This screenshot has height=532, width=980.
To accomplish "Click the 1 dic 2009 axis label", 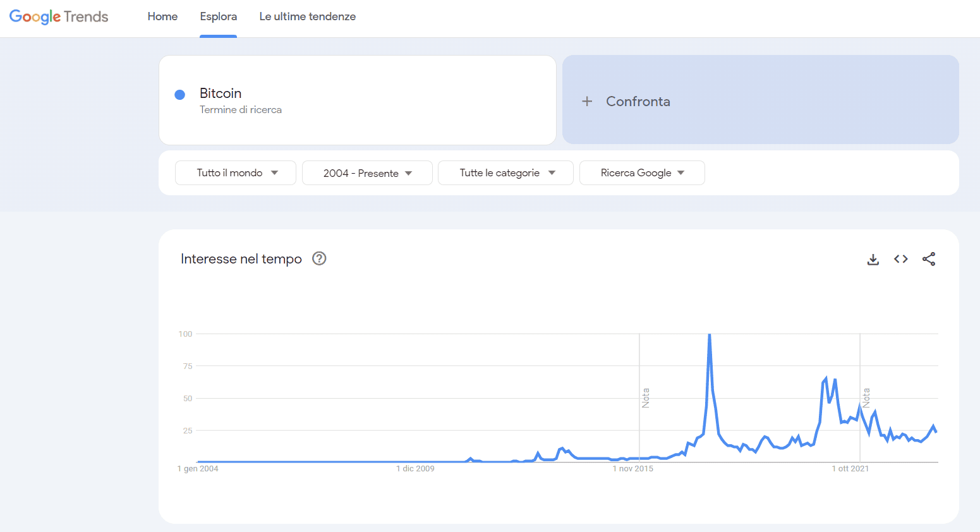I will pyautogui.click(x=415, y=469).
